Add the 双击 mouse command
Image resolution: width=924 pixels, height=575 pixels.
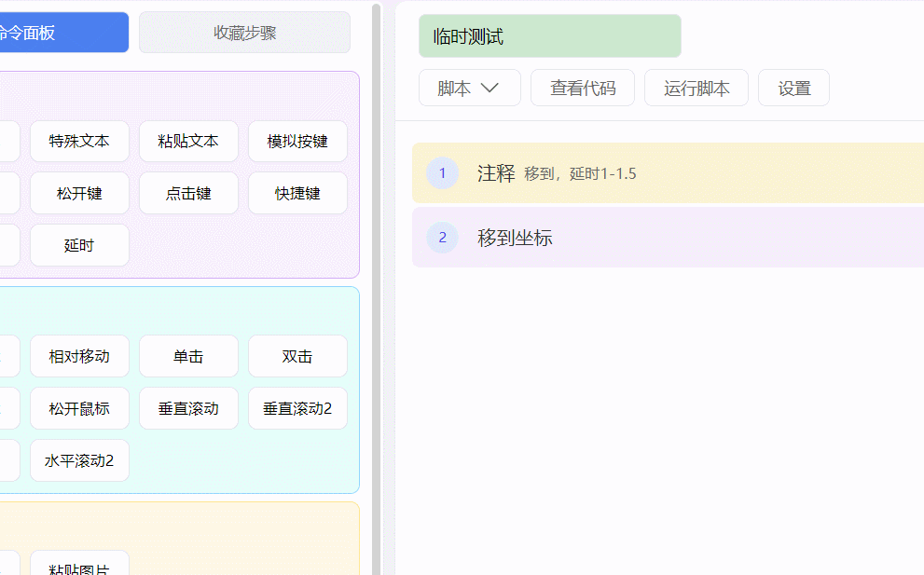coord(297,356)
